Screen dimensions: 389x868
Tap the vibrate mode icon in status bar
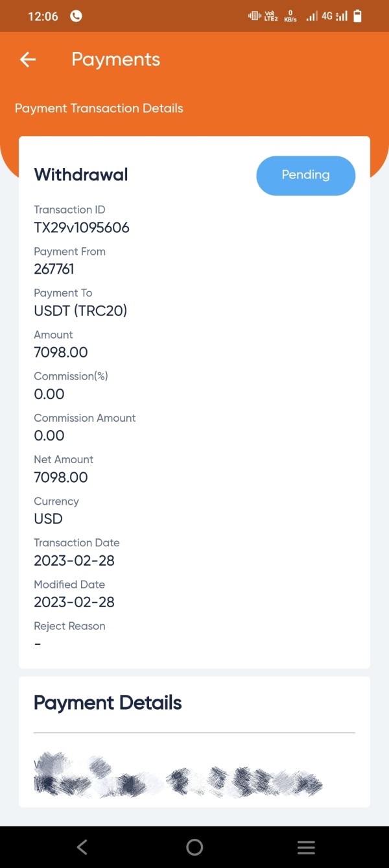[254, 16]
